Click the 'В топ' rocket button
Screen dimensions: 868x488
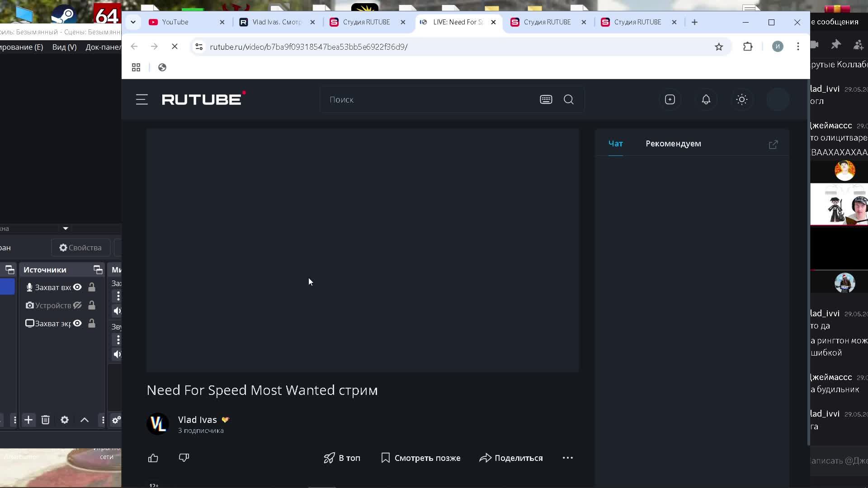(x=342, y=458)
